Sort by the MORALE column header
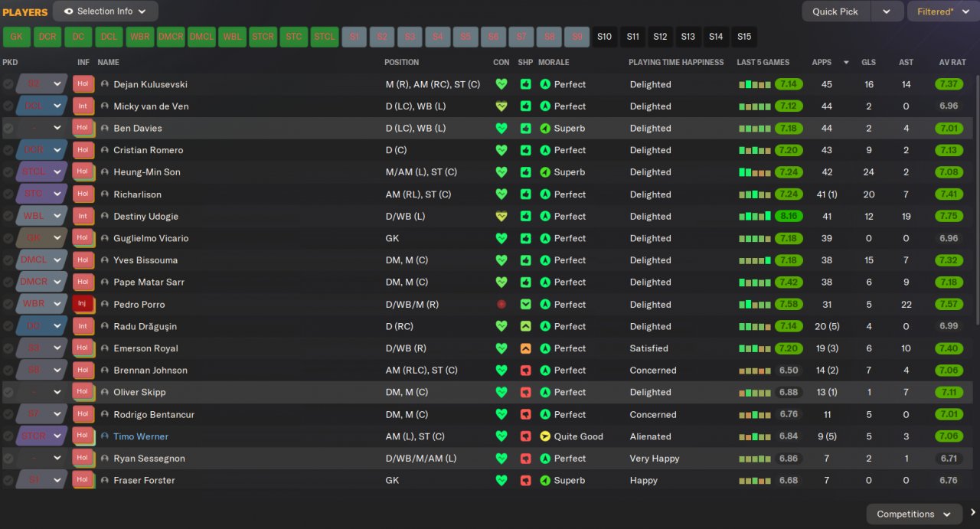The width and height of the screenshot is (980, 529). coord(554,62)
